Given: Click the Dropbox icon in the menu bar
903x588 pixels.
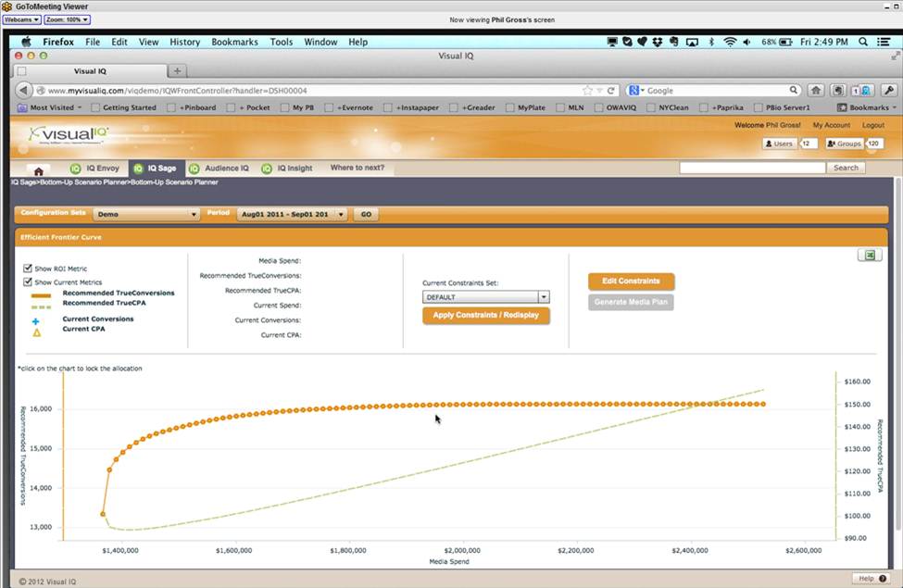Looking at the screenshot, I should pos(656,41).
